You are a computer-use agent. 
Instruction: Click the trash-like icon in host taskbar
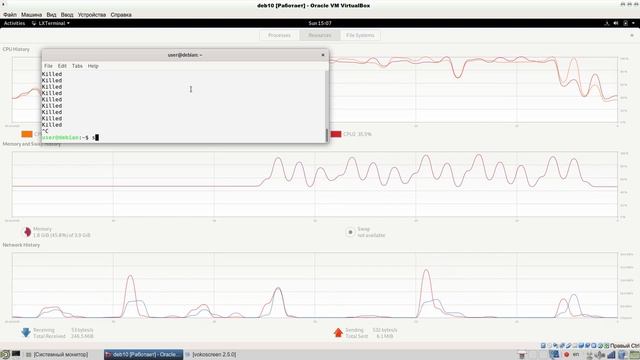point(522,355)
